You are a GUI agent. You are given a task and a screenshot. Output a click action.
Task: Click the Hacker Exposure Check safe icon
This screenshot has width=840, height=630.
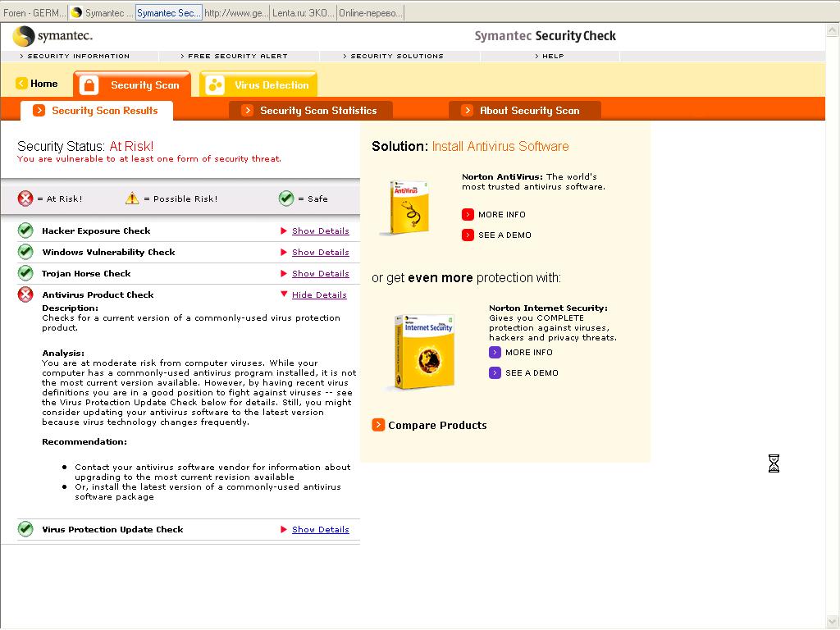(x=25, y=231)
